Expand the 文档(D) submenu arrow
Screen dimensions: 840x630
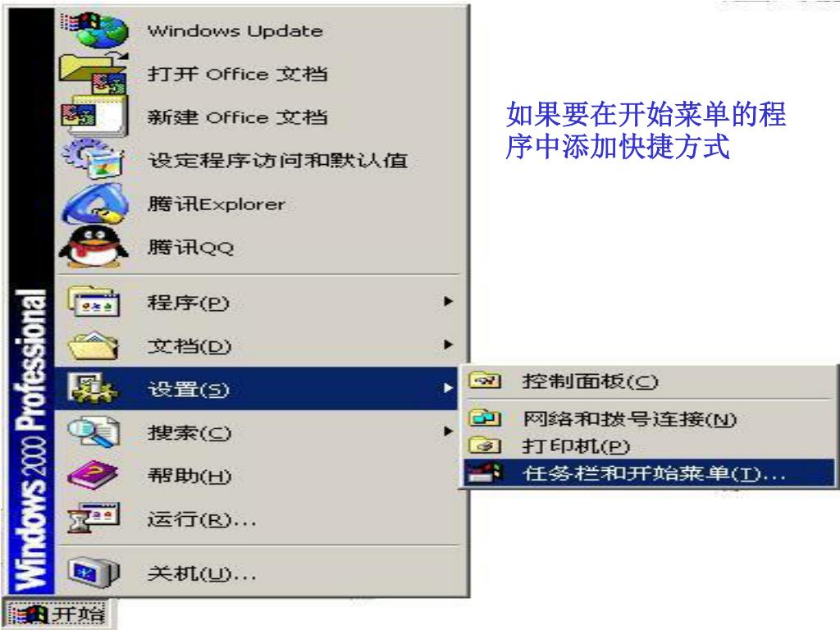[x=449, y=345]
